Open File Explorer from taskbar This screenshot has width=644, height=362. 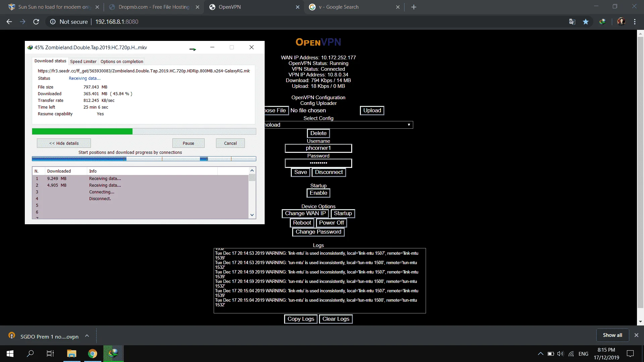point(72,354)
